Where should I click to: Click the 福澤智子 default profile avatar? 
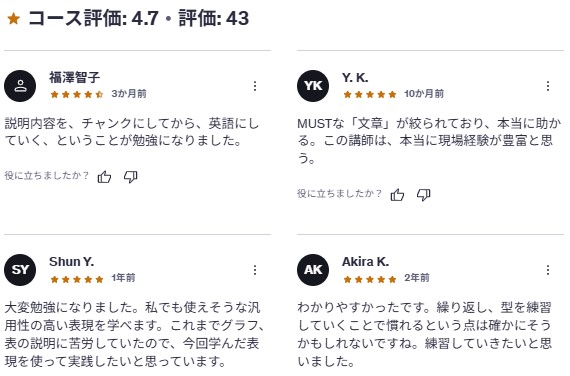tap(20, 86)
